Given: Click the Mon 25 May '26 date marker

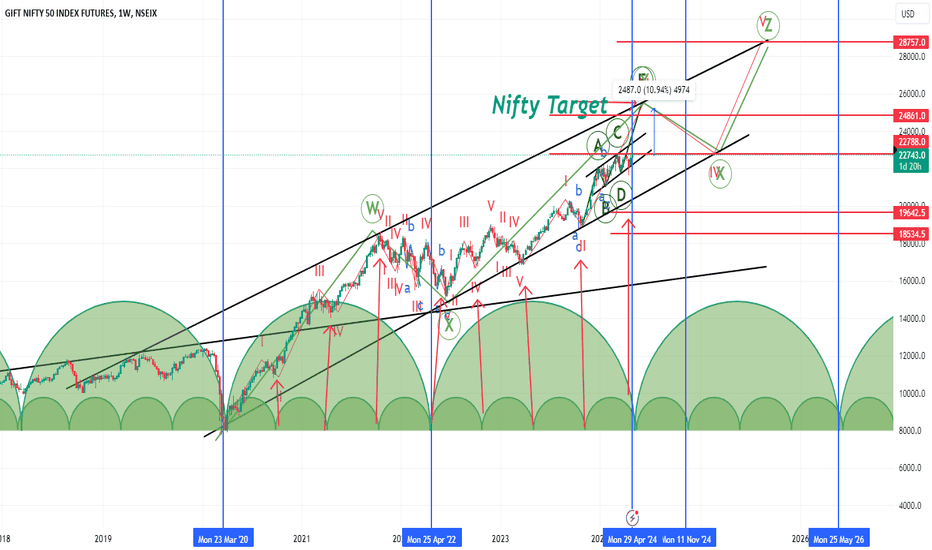Looking at the screenshot, I should pos(839,539).
